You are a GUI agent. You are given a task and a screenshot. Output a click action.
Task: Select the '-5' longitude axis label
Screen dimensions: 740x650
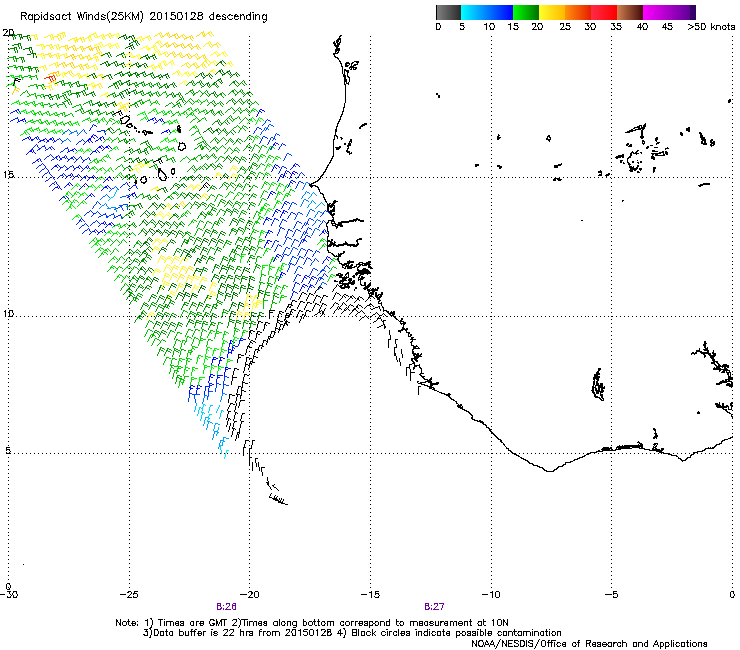pyautogui.click(x=612, y=595)
